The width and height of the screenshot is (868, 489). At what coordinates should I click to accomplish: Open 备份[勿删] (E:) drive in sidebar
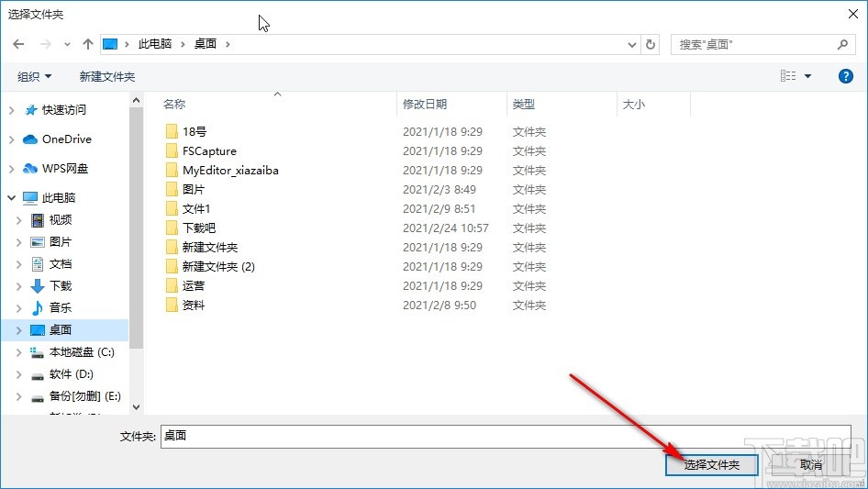(x=84, y=396)
